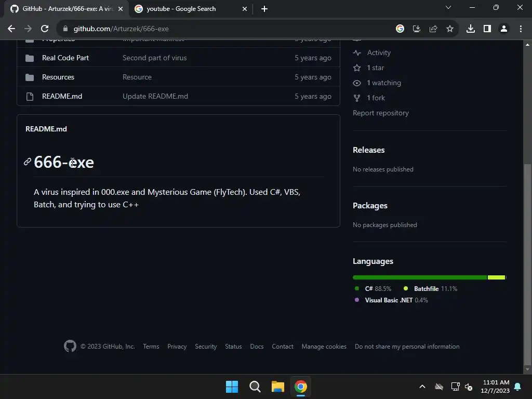This screenshot has width=532, height=399.
Task: Bookmark this page with the star icon
Action: 450,29
